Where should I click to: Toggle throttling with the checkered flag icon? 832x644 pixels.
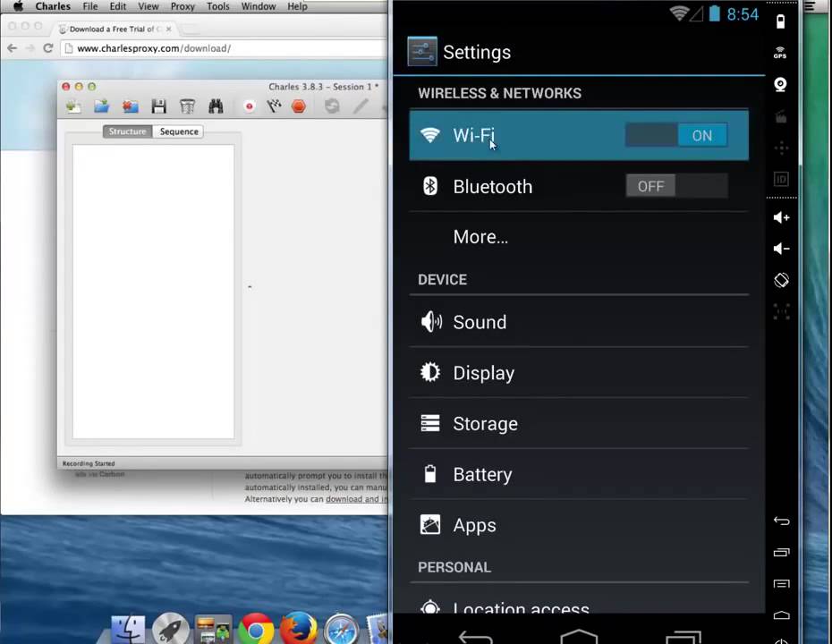pos(274,106)
